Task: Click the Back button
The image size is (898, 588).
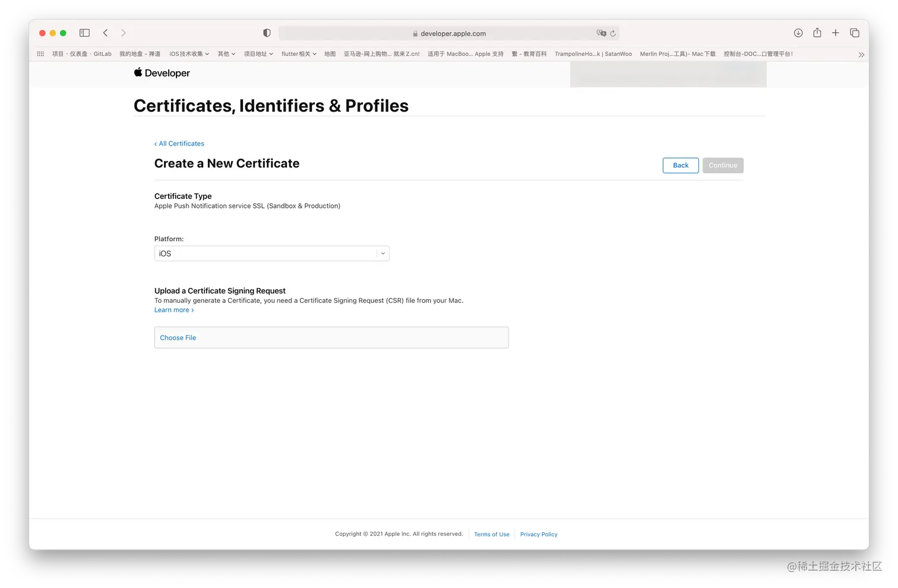Action: pyautogui.click(x=681, y=165)
